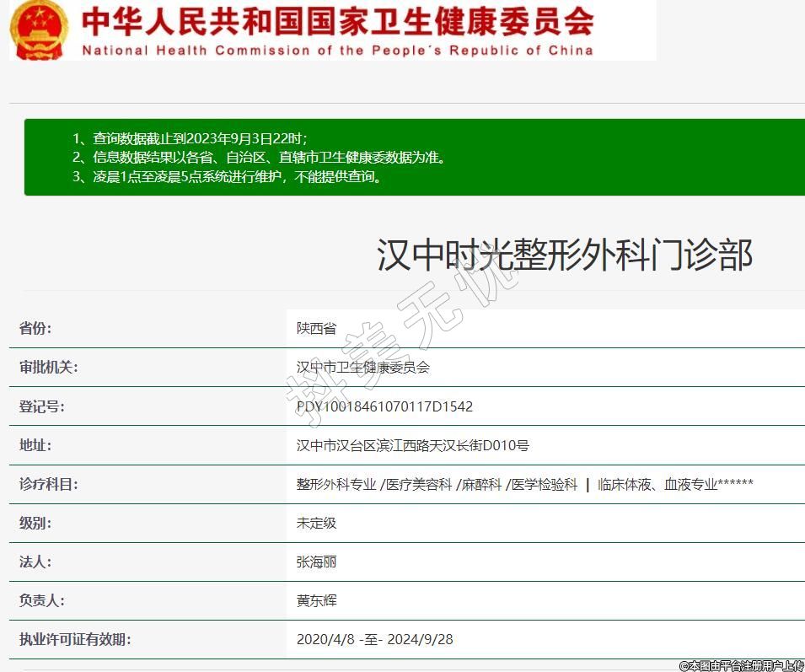Click the Chinese commission title in header
805x672 pixels.
tap(337, 21)
